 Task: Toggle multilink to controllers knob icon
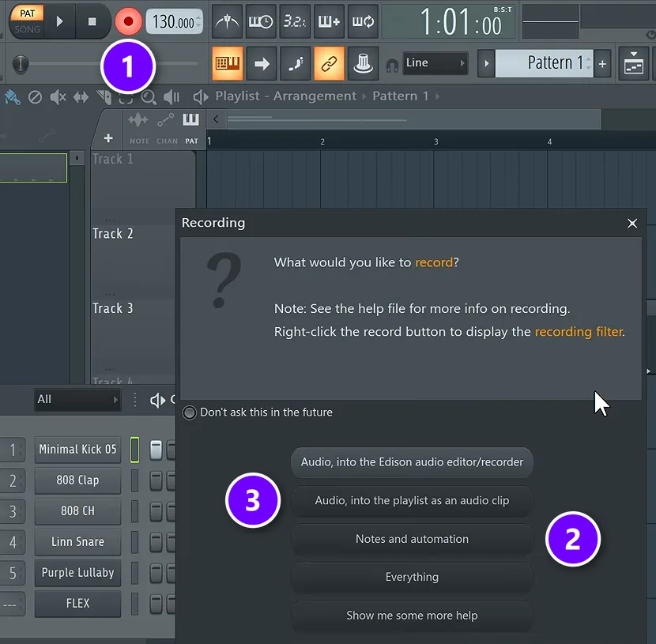(363, 63)
